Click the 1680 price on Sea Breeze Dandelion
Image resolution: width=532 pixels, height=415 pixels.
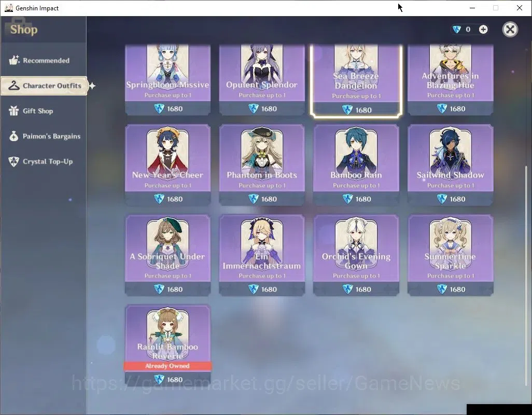point(363,110)
